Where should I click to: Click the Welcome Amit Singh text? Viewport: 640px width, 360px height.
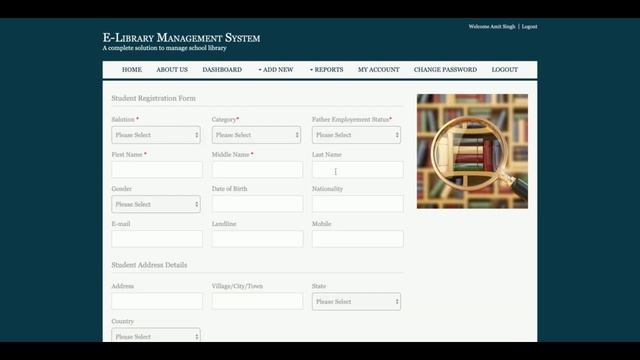tap(492, 27)
